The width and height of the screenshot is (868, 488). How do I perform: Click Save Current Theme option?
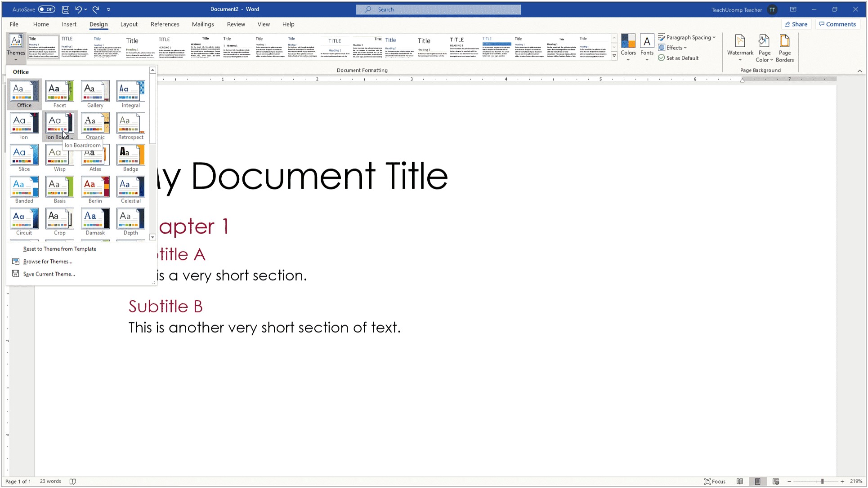(x=49, y=274)
